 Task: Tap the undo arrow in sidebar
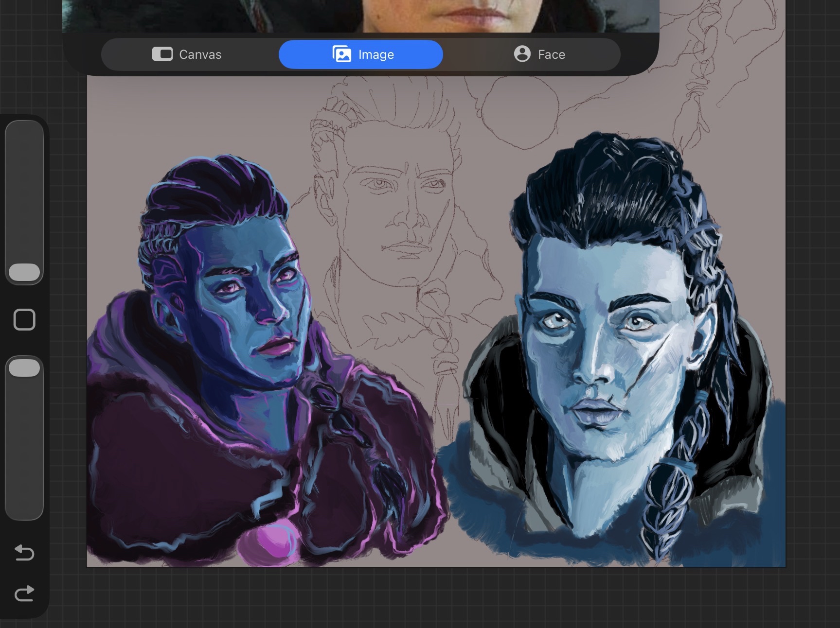[x=24, y=553]
